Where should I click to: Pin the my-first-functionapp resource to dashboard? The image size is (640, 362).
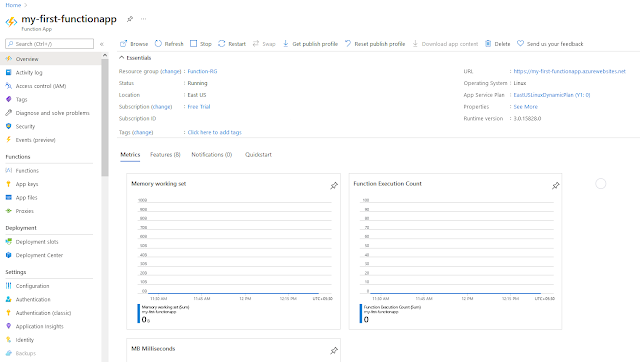click(130, 19)
